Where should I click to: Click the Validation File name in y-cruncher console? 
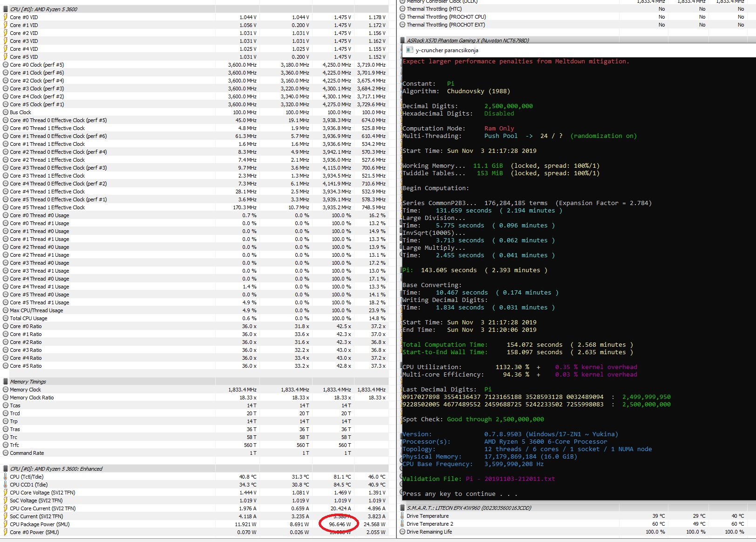pos(510,479)
